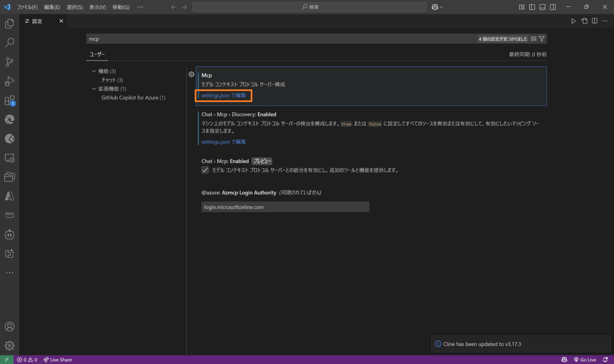Open the Extensions view with badge
This screenshot has height=364, width=614.
pyautogui.click(x=9, y=101)
